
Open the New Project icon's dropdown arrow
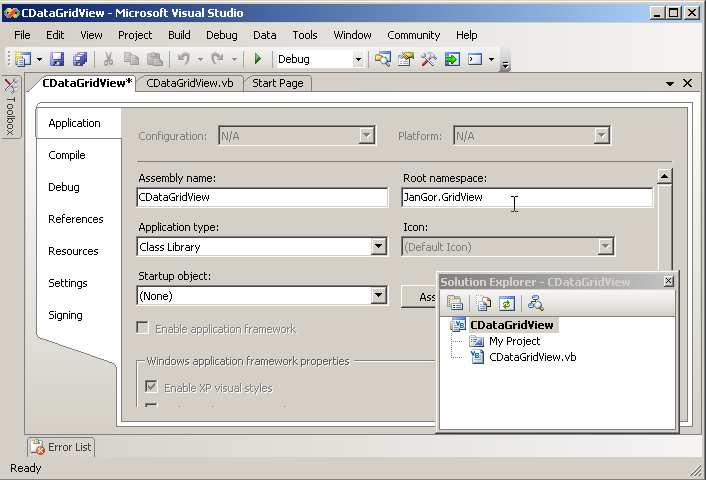(39, 59)
